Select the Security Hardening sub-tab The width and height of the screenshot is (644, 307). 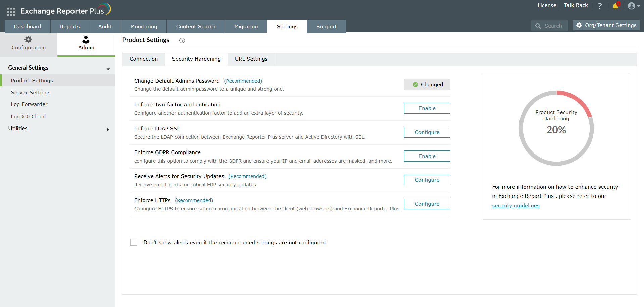[196, 59]
